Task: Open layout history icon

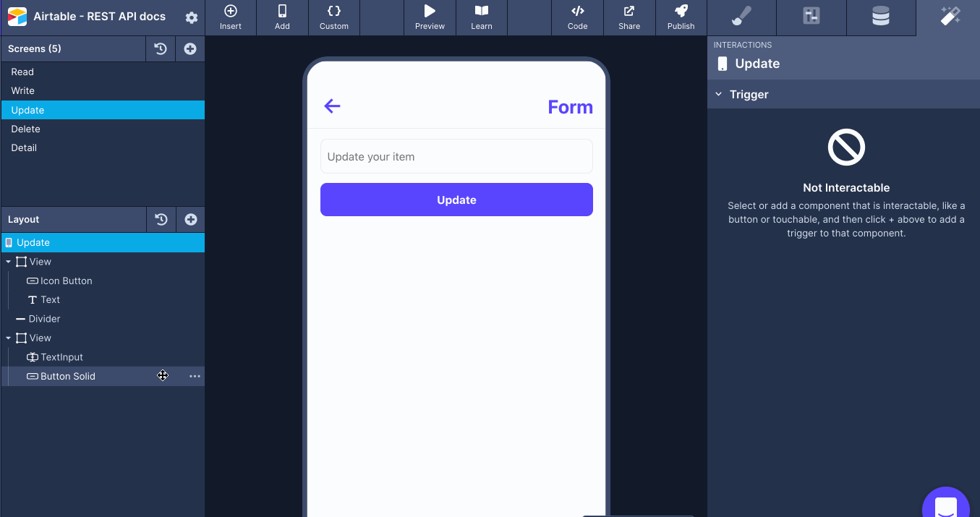Action: tap(161, 219)
